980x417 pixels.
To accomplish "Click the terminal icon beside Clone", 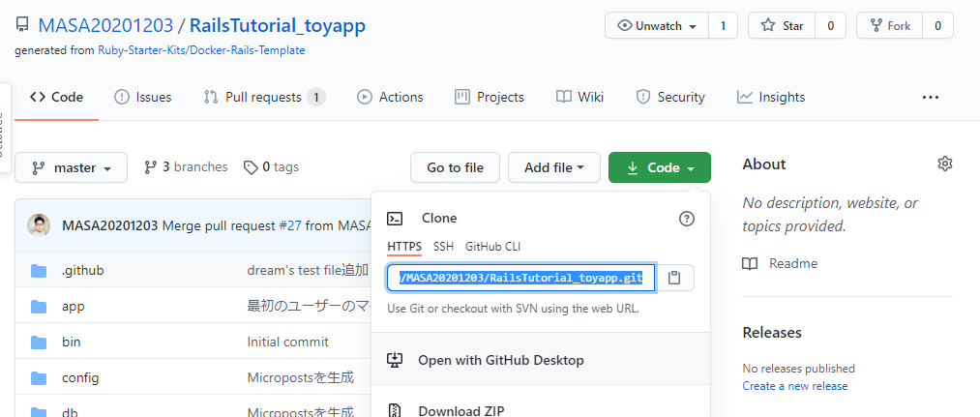I will (395, 219).
